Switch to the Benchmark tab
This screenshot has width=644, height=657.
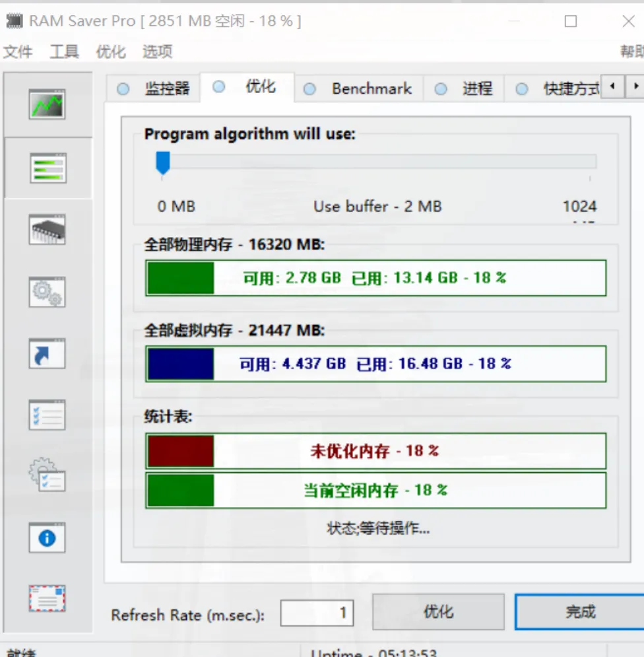[358, 88]
